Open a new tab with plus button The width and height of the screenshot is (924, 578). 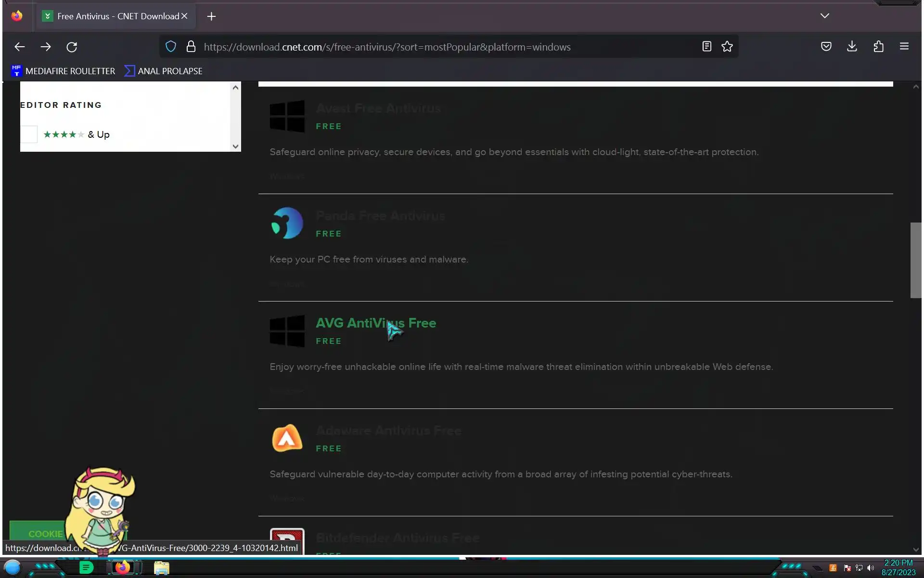click(x=211, y=16)
